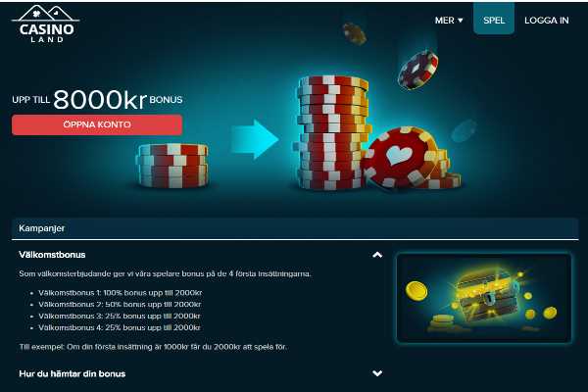Viewport: 588px width, 392px height.
Task: Click the gold coin left of the chest
Action: 416,291
